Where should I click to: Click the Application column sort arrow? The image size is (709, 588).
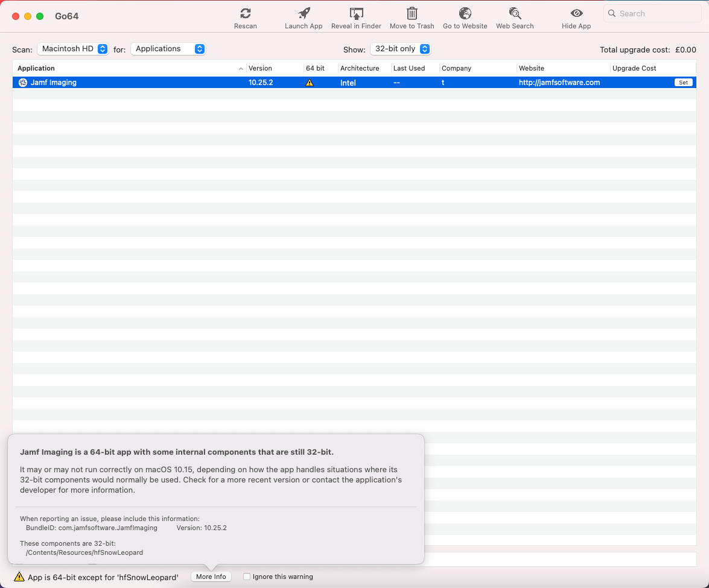[241, 69]
